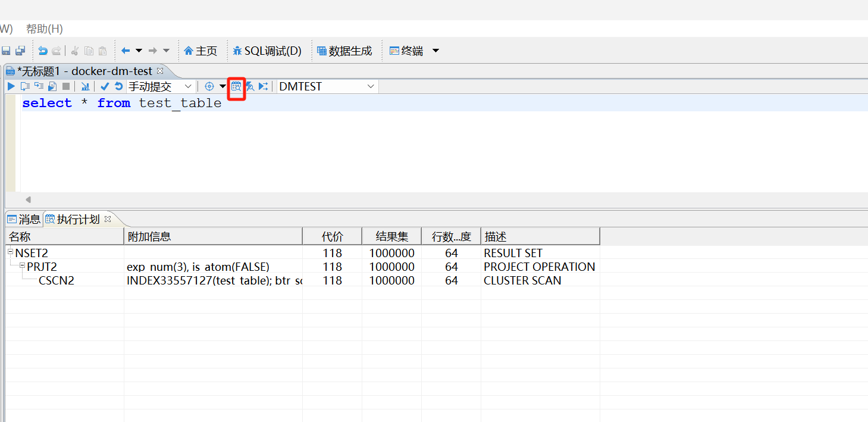
Task: Click the Save icon in main toolbar
Action: point(6,51)
